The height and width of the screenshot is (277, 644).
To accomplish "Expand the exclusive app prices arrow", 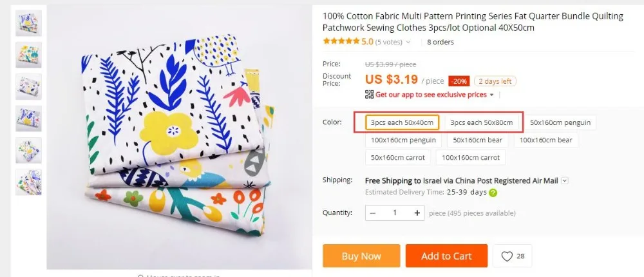I will [492, 95].
